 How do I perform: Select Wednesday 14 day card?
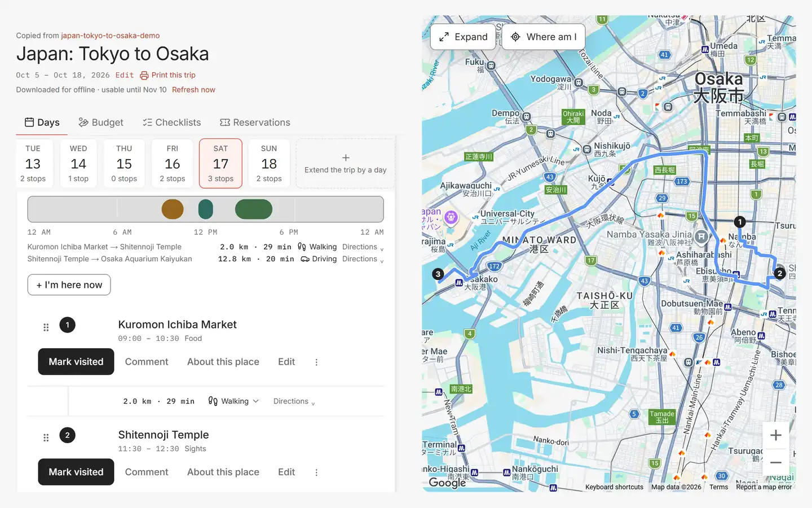click(78, 163)
